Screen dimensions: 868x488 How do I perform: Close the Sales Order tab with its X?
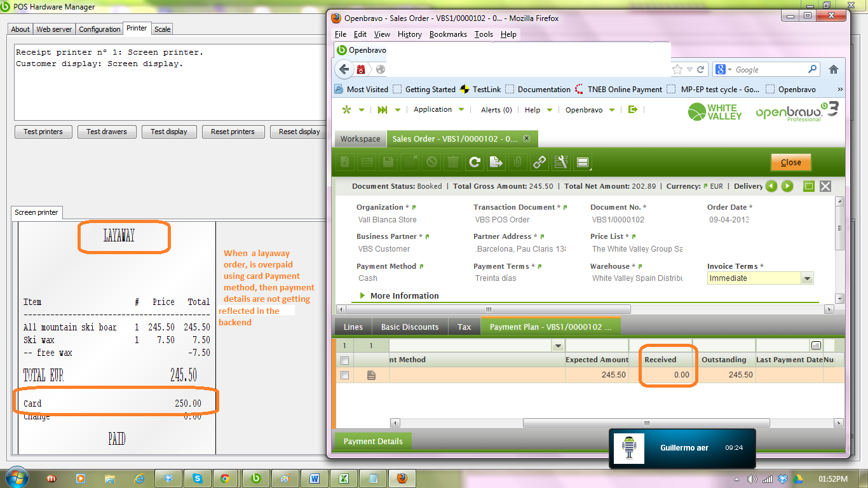[x=526, y=139]
